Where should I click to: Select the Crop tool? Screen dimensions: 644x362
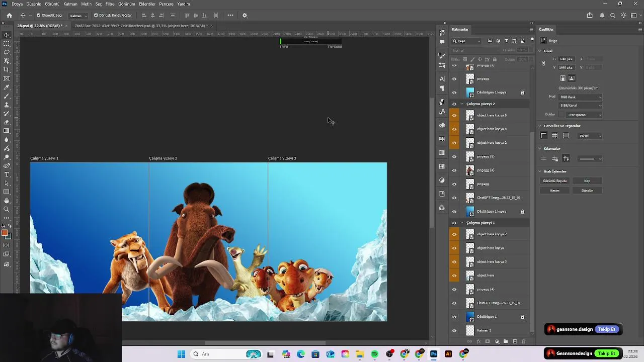(7, 69)
